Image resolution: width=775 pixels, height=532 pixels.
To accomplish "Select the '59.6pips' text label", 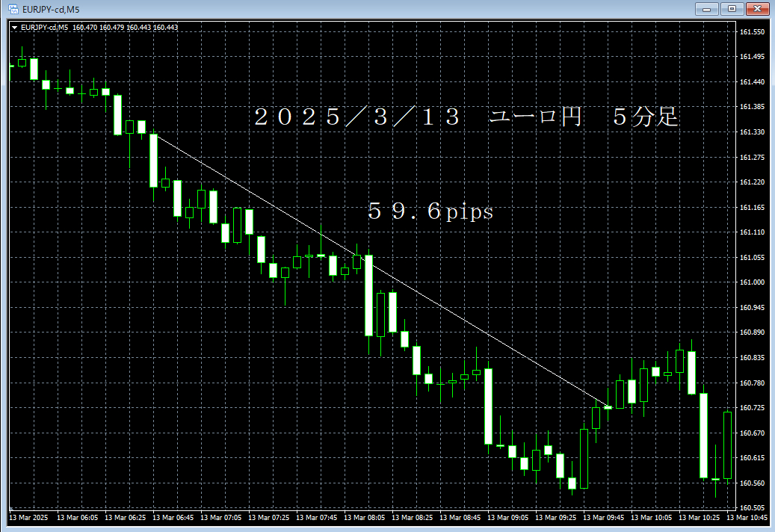I will tap(430, 211).
